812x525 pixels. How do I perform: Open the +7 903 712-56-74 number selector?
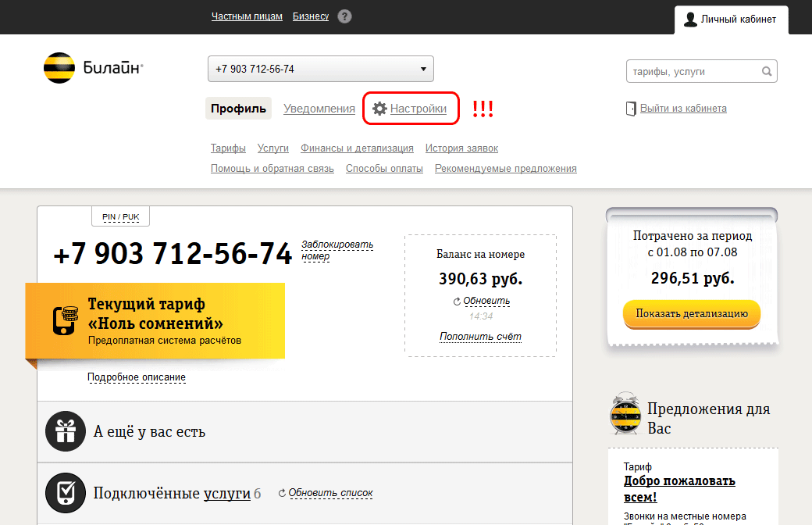click(321, 69)
